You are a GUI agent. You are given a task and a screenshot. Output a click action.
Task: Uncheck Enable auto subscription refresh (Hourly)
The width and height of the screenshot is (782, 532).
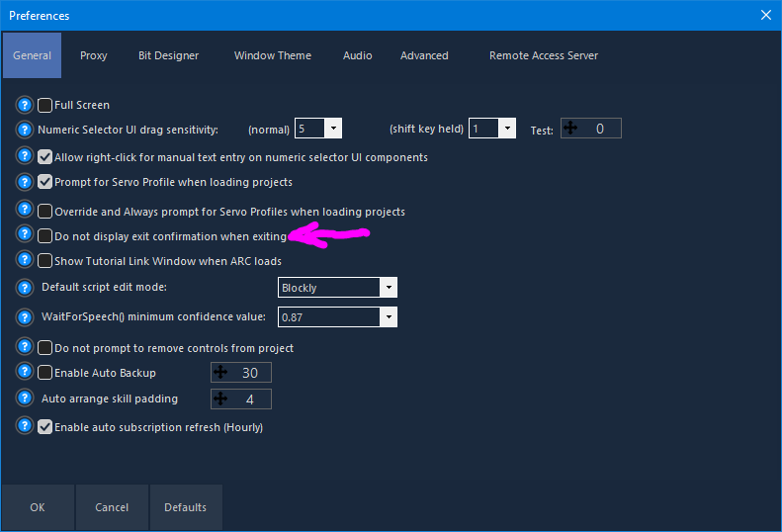pos(44,427)
